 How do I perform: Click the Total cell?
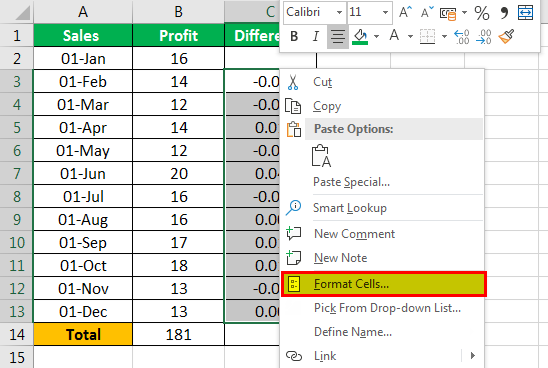click(83, 335)
